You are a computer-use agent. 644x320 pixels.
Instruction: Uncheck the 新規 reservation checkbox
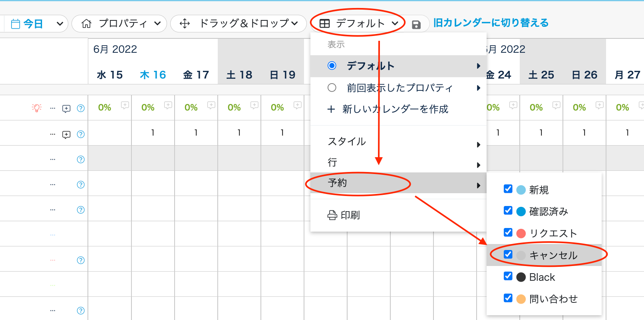point(508,189)
